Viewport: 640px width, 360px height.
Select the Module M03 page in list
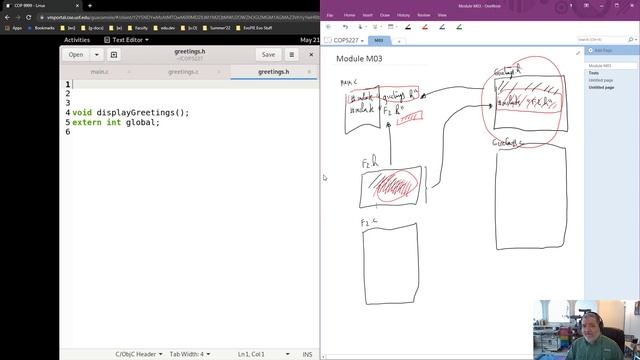click(x=611, y=66)
